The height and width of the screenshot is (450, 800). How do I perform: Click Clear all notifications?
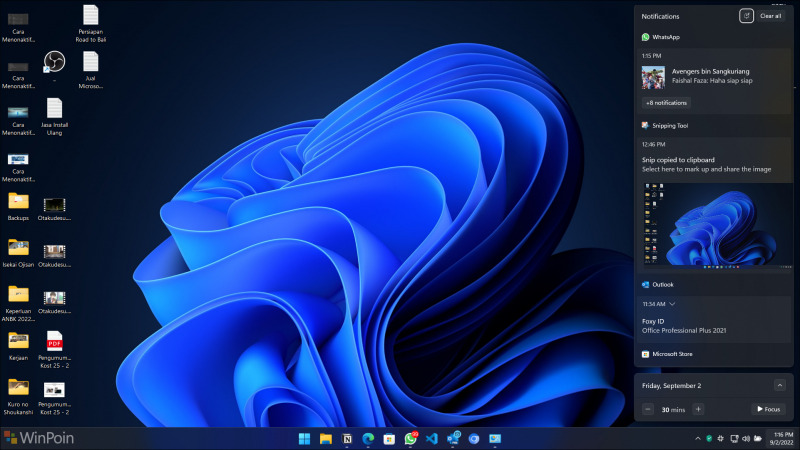(x=771, y=16)
